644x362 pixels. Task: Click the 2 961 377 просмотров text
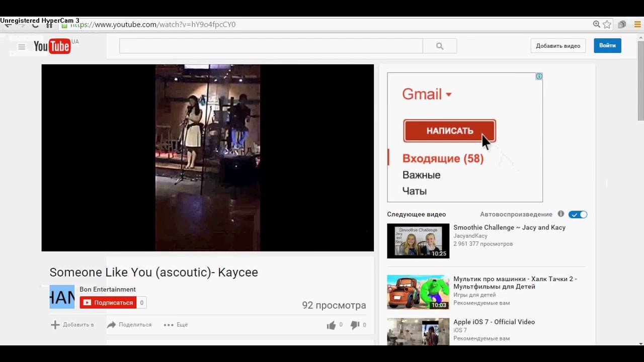click(483, 244)
